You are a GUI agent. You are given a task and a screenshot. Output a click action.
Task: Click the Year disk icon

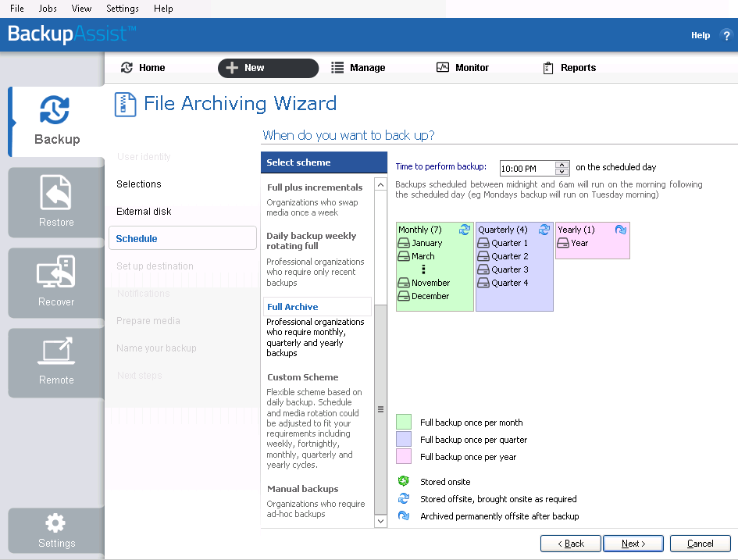(563, 243)
